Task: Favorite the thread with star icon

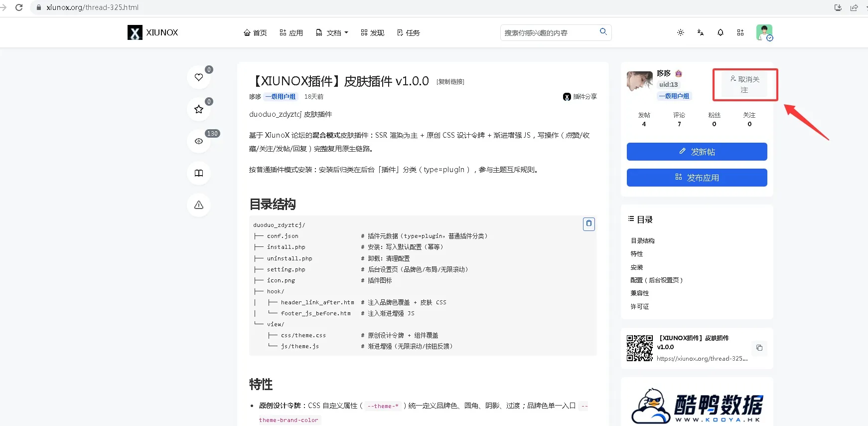Action: click(x=199, y=109)
